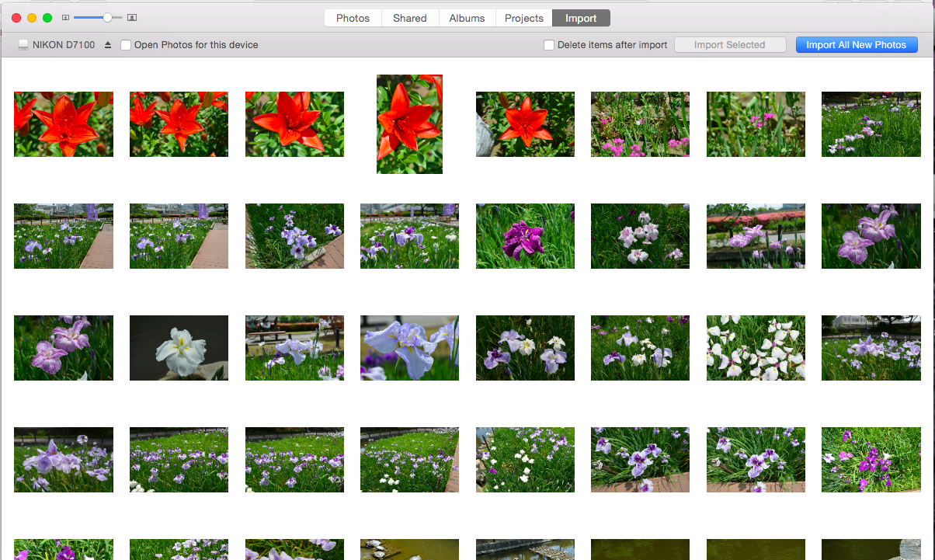Click small thumbnail size icon
Screen dimensions: 935x560
(x=65, y=17)
